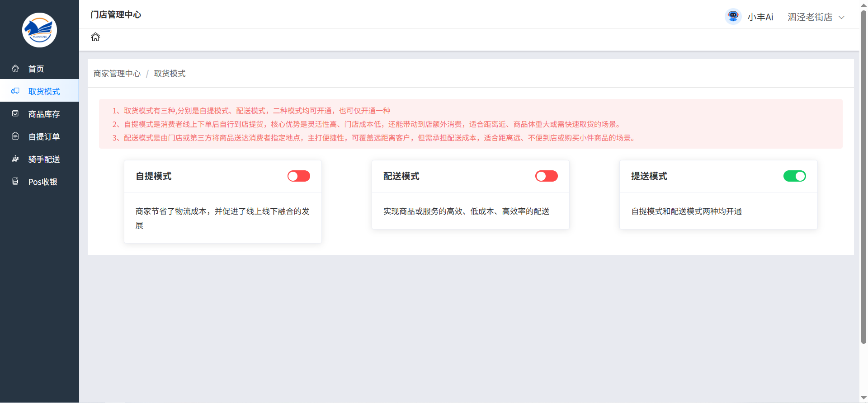Click the 商家管理中心 breadcrumb link
This screenshot has width=868, height=403.
[x=117, y=74]
